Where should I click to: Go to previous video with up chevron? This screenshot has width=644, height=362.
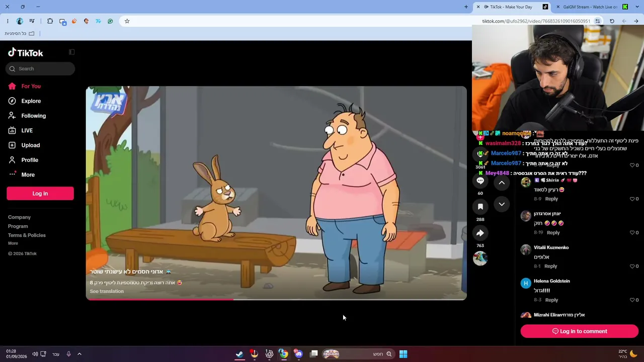point(502,183)
